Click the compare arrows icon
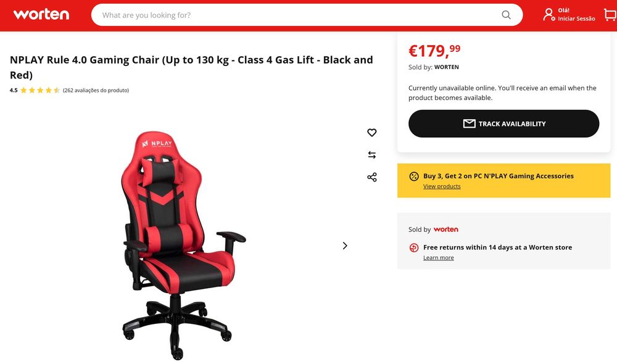 (x=372, y=155)
